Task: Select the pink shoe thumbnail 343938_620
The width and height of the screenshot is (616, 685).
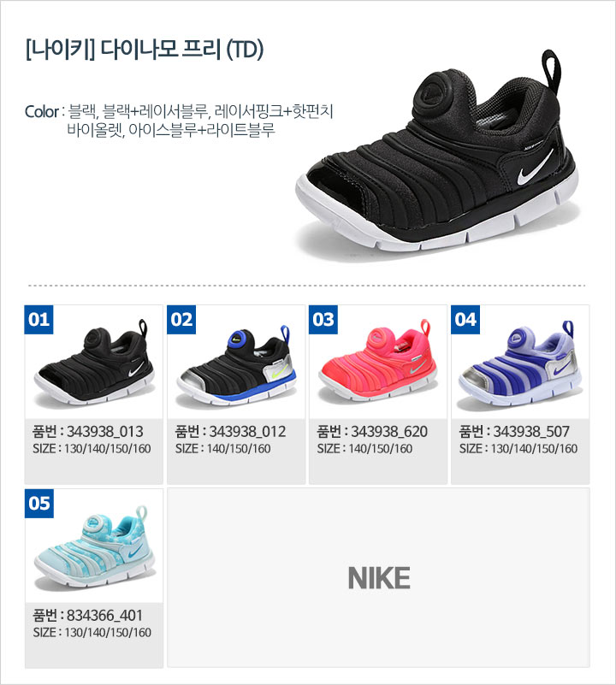Action: [x=378, y=361]
